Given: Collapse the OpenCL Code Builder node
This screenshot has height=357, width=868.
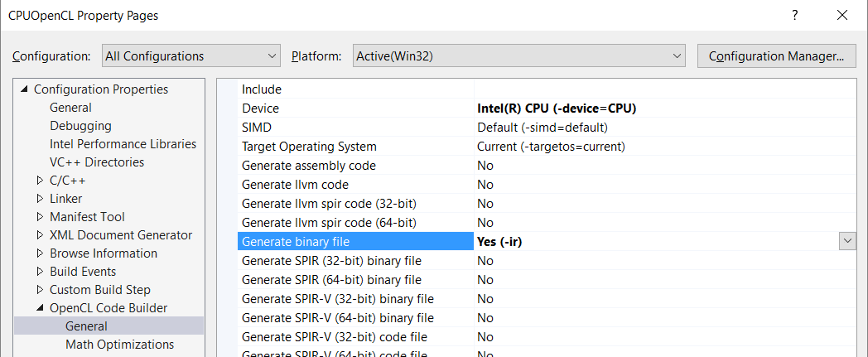Looking at the screenshot, I should (41, 308).
